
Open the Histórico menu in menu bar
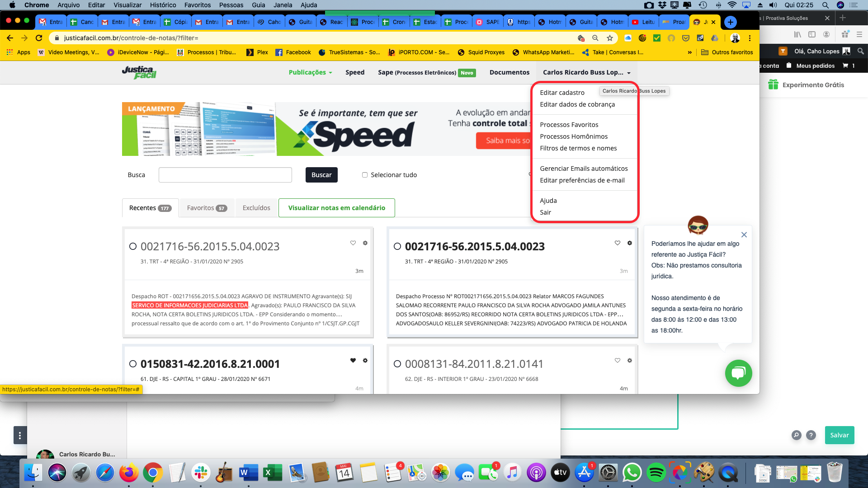(x=163, y=5)
